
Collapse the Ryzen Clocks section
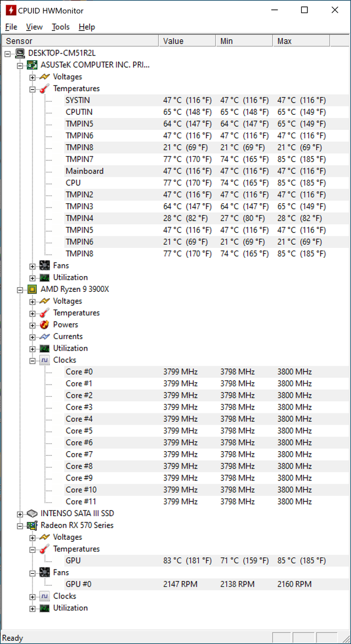pos(32,361)
